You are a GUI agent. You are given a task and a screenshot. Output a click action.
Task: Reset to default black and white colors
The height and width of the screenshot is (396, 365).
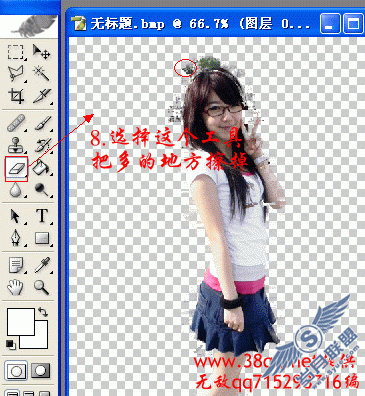pyautogui.click(x=11, y=344)
